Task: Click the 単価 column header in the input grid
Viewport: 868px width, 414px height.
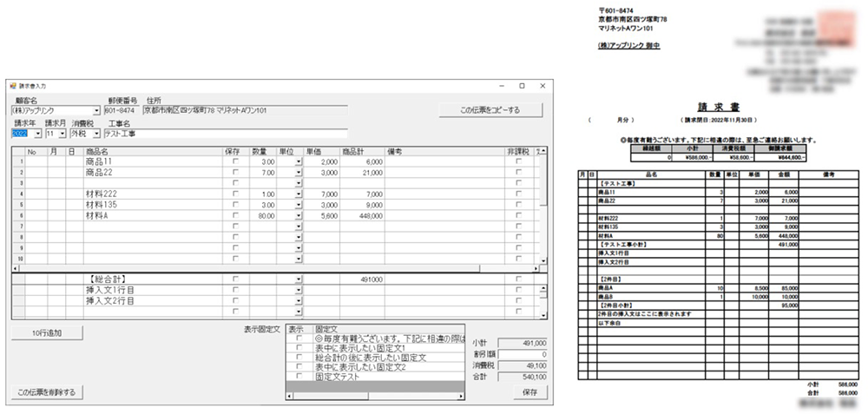Action: click(x=322, y=151)
